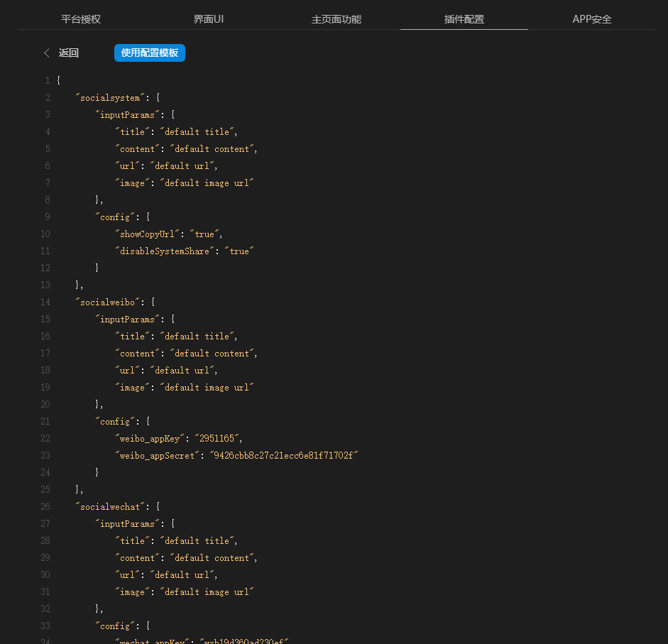Click the 返回 text link

coord(69,53)
